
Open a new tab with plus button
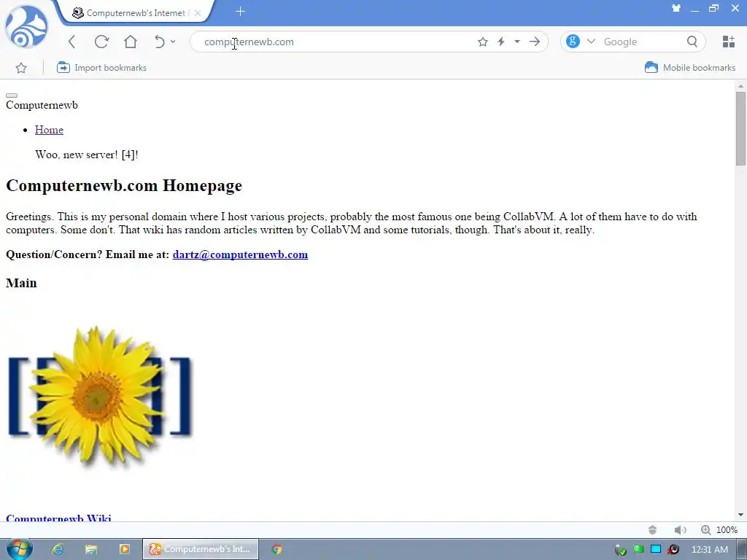coord(240,12)
